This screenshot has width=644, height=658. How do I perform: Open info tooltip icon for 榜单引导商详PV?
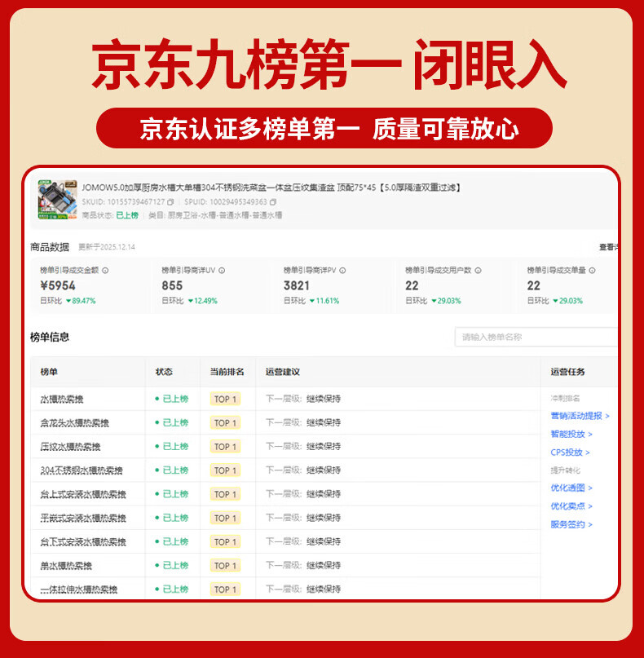(342, 271)
